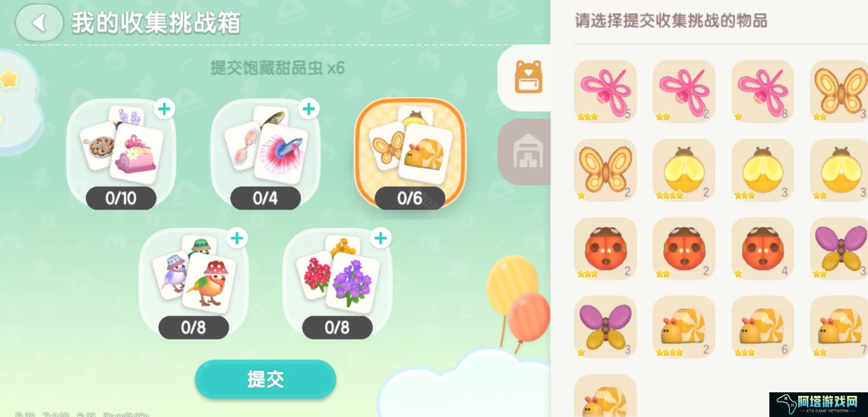Pick the four-star candy snail x2

pos(684,327)
